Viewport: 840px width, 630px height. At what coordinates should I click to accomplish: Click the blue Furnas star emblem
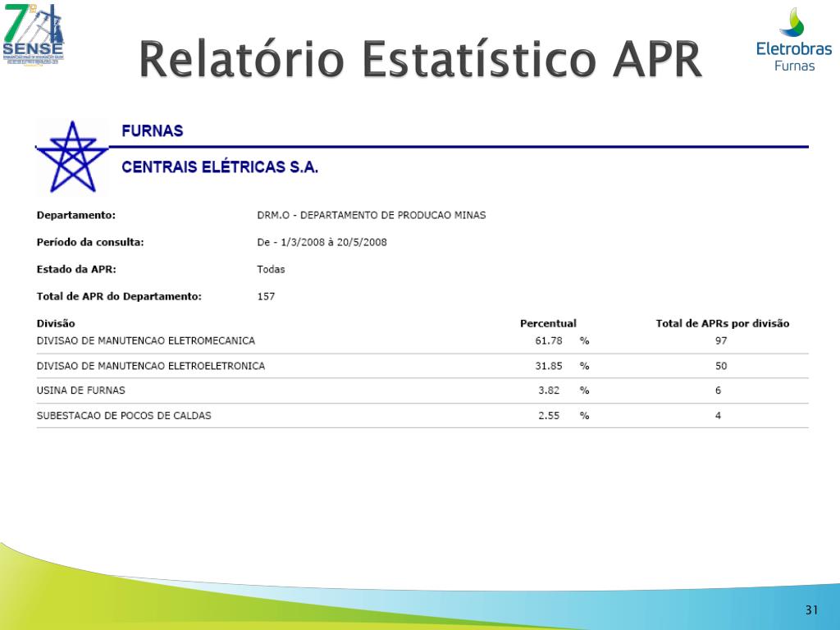(72, 157)
